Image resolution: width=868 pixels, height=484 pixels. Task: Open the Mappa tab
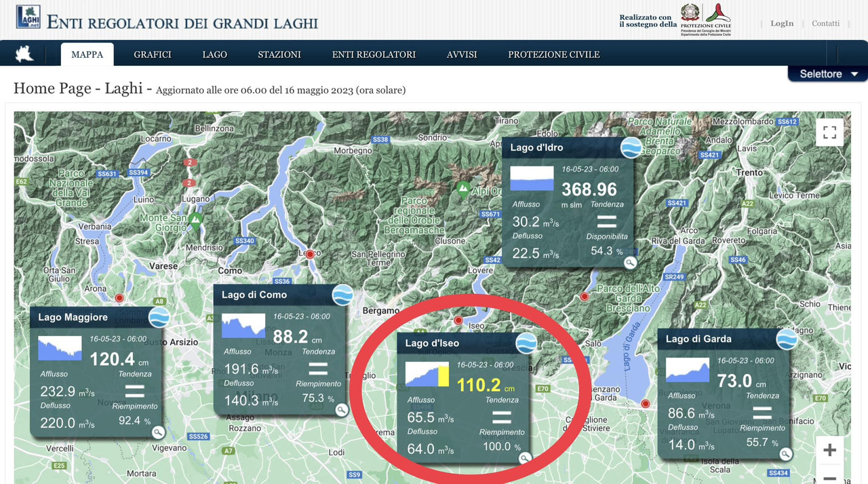(87, 54)
